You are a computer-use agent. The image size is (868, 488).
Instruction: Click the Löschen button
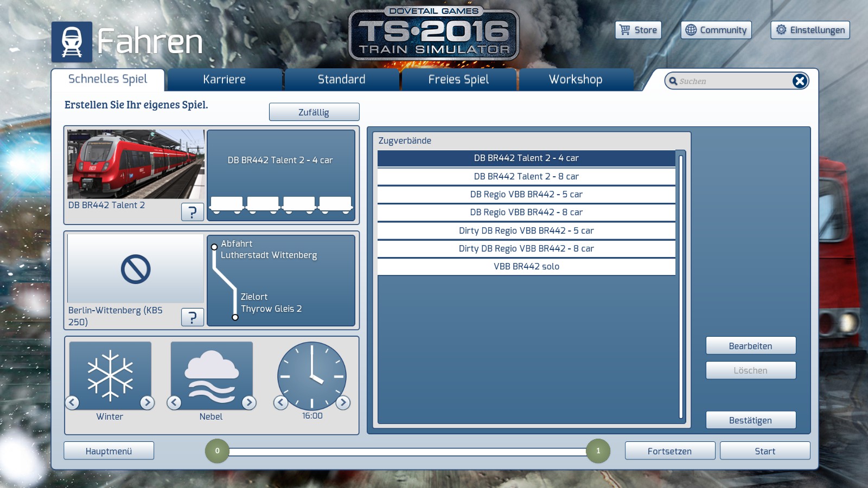click(x=751, y=370)
